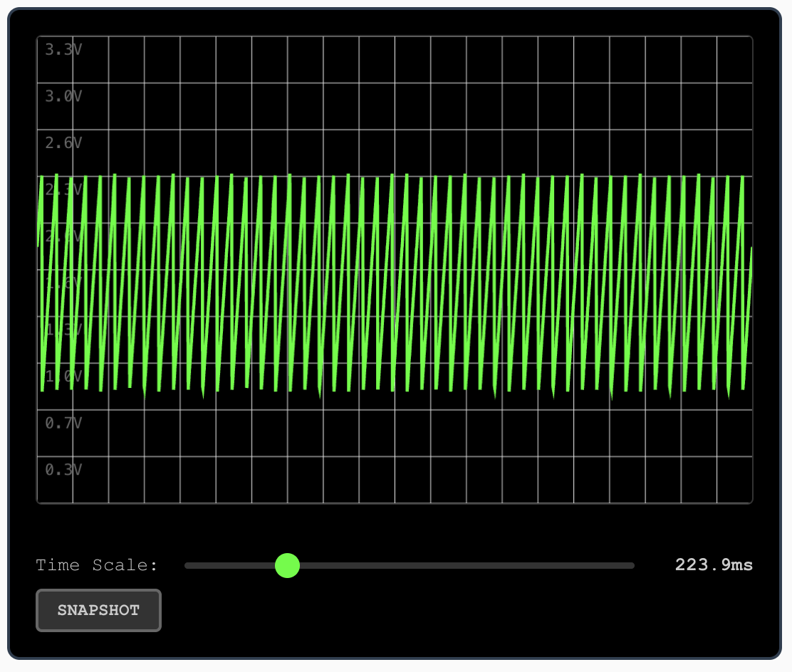Click the 3.0V axis label

click(x=63, y=96)
